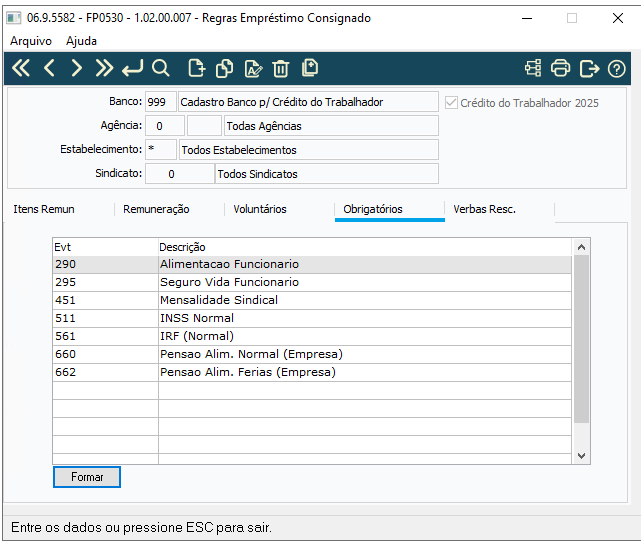The image size is (643, 541).
Task: Click the clipboard page toolbar icon
Action: click(310, 68)
